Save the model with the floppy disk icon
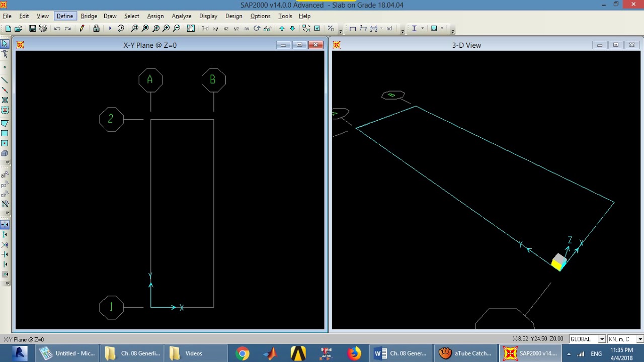This screenshot has height=362, width=644. (x=32, y=29)
